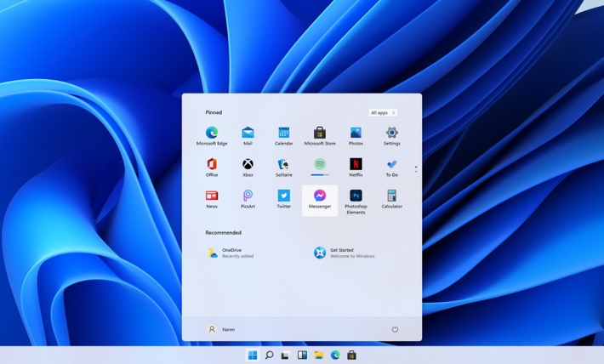
Task: Click the Spotify download progress bar
Action: 320,175
